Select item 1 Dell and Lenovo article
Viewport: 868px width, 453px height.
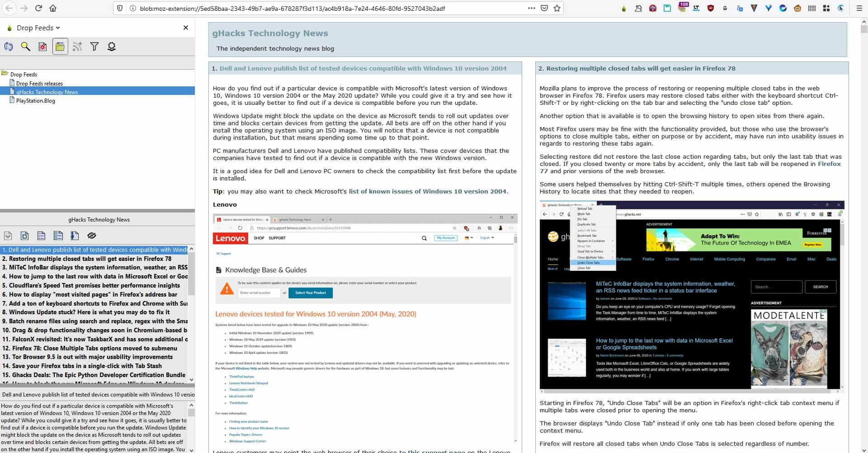[94, 250]
